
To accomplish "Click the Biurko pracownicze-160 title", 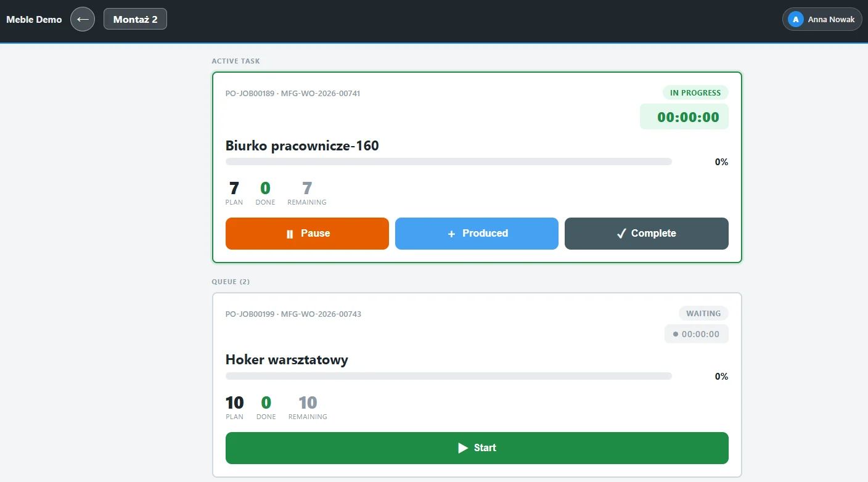I will pos(302,146).
